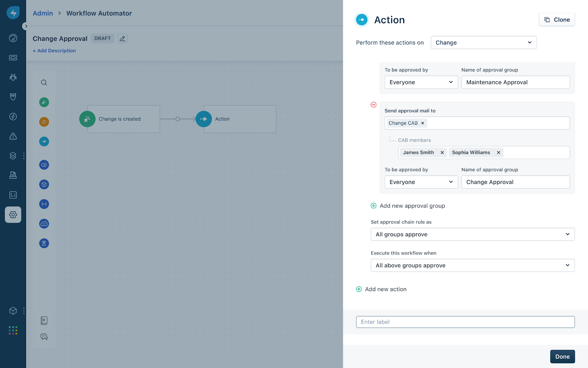Open the Problems bug icon in sidebar
The width and height of the screenshot is (588, 368).
coord(13,77)
